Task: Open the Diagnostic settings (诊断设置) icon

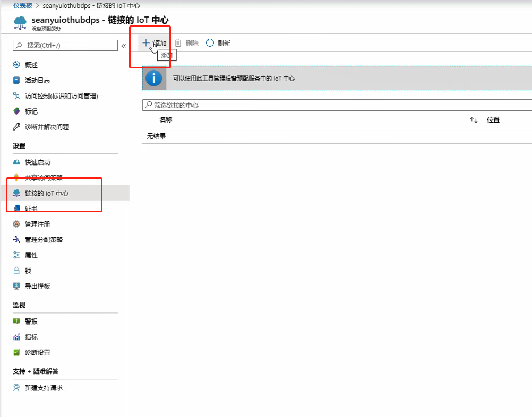Action: 16,352
